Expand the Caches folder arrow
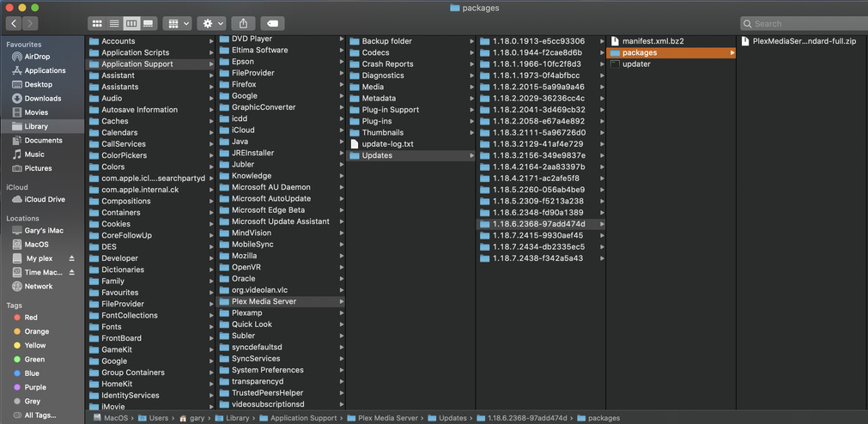868x424 pixels. pyautogui.click(x=211, y=121)
